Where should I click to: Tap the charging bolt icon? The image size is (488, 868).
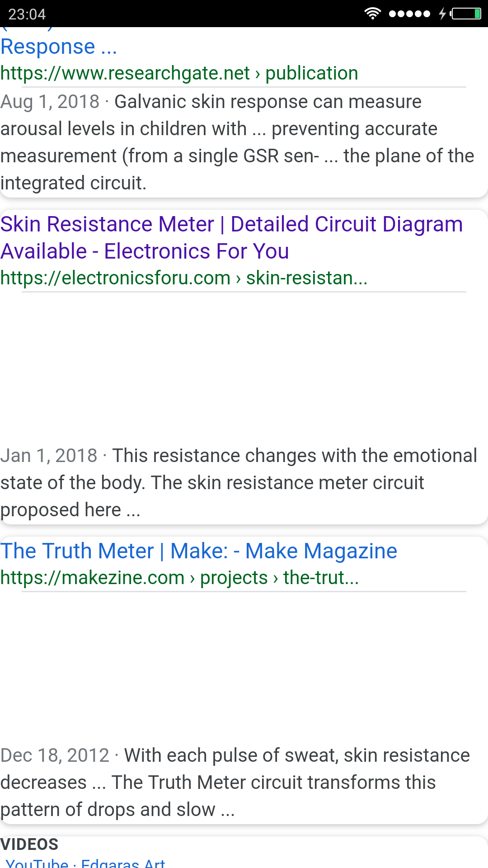click(x=442, y=14)
